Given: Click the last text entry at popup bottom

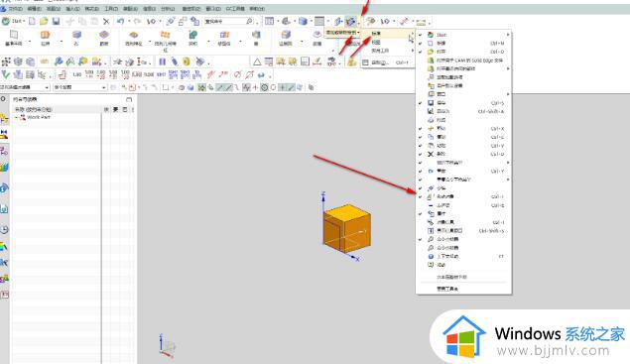Looking at the screenshot, I should (x=447, y=289).
